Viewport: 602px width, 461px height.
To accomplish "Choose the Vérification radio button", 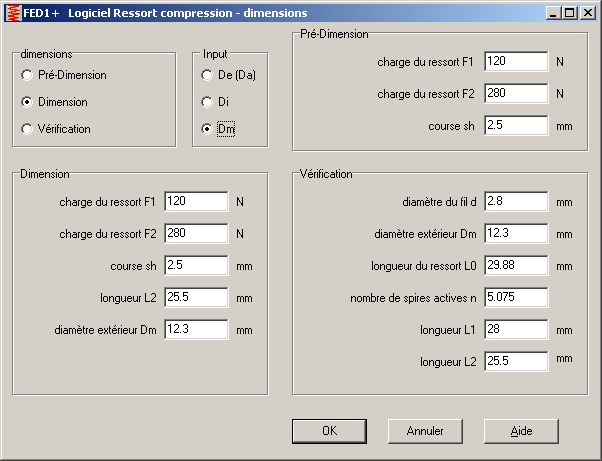I will (27, 129).
